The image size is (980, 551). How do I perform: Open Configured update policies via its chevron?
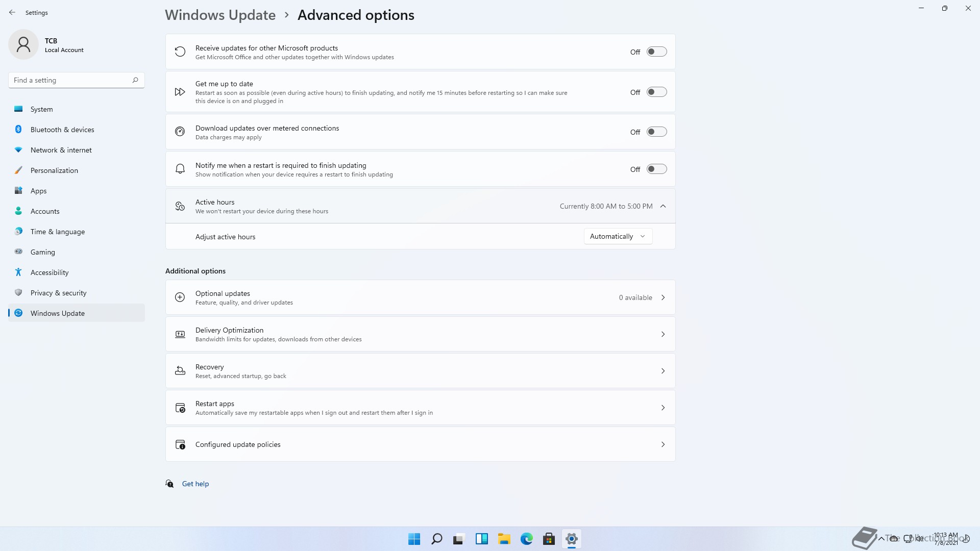point(663,444)
